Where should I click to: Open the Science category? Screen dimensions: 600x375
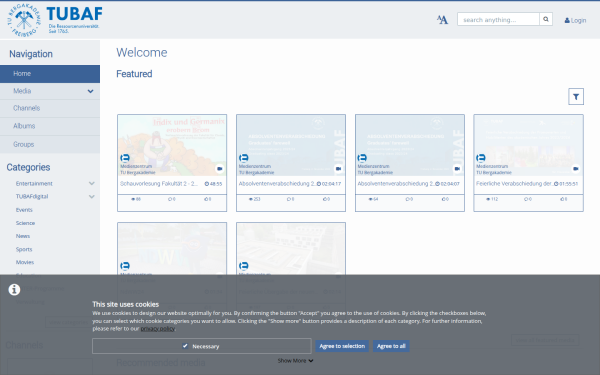(25, 223)
